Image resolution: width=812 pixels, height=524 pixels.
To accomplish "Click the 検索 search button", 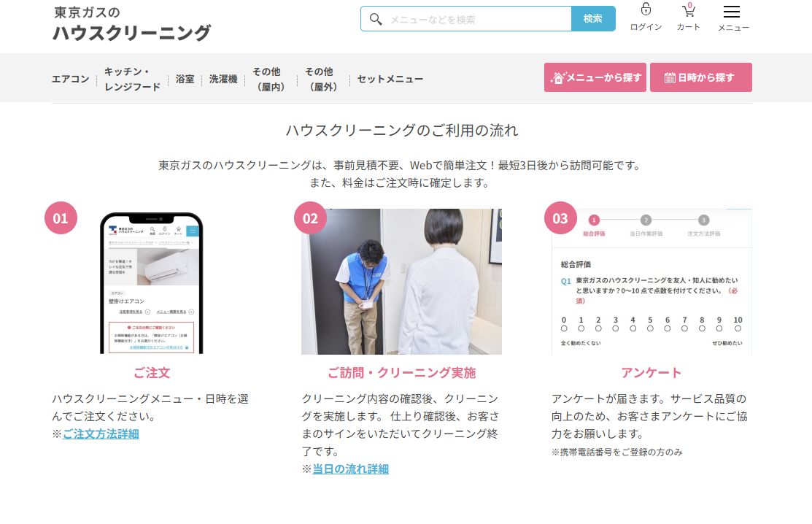I will [x=593, y=19].
